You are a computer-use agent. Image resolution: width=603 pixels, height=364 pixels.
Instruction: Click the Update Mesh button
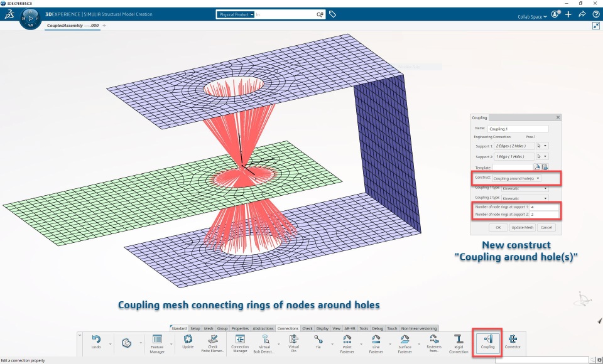522,228
